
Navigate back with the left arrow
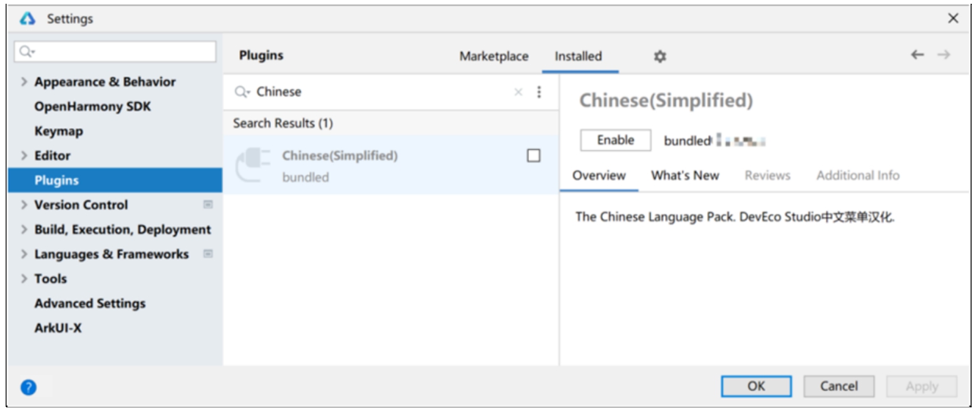pos(917,55)
